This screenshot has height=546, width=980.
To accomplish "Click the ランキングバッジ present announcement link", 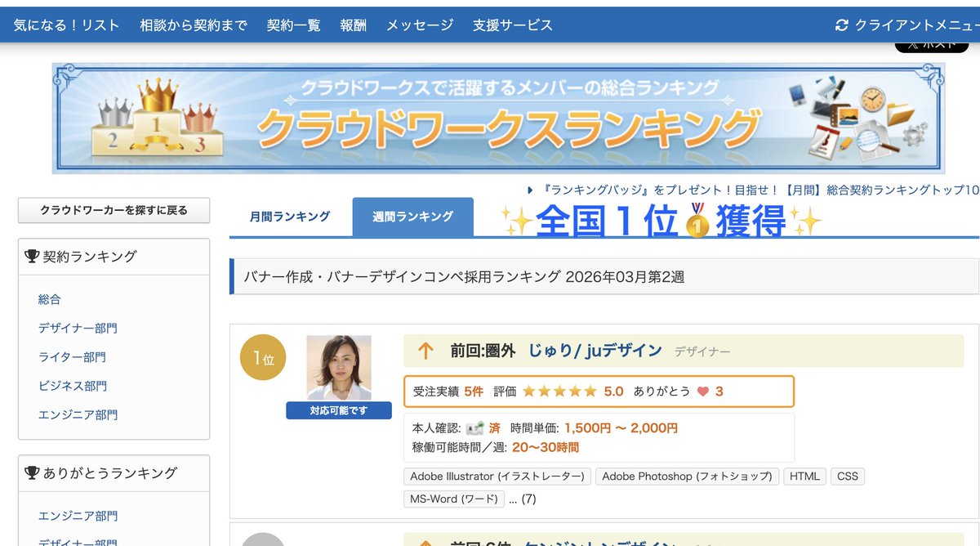I will [x=759, y=190].
